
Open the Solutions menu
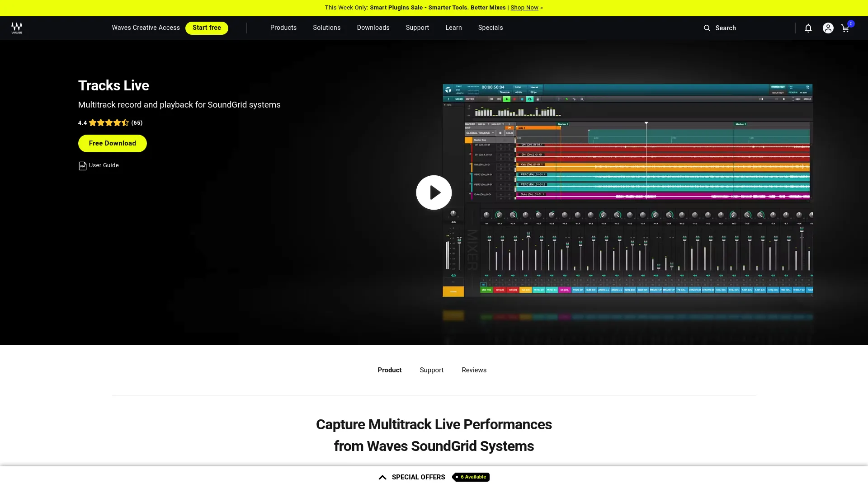coord(326,28)
